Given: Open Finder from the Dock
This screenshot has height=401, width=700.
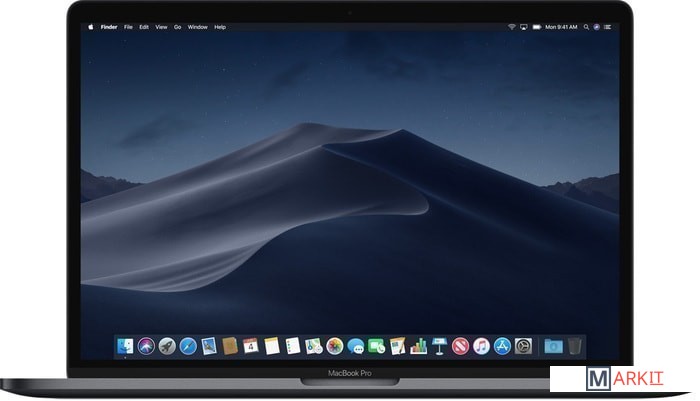Looking at the screenshot, I should [x=125, y=346].
